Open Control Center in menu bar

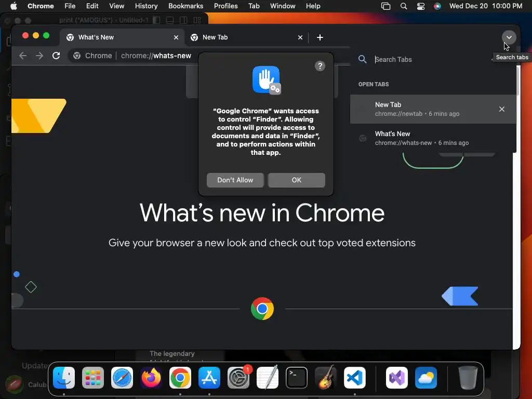click(x=421, y=6)
